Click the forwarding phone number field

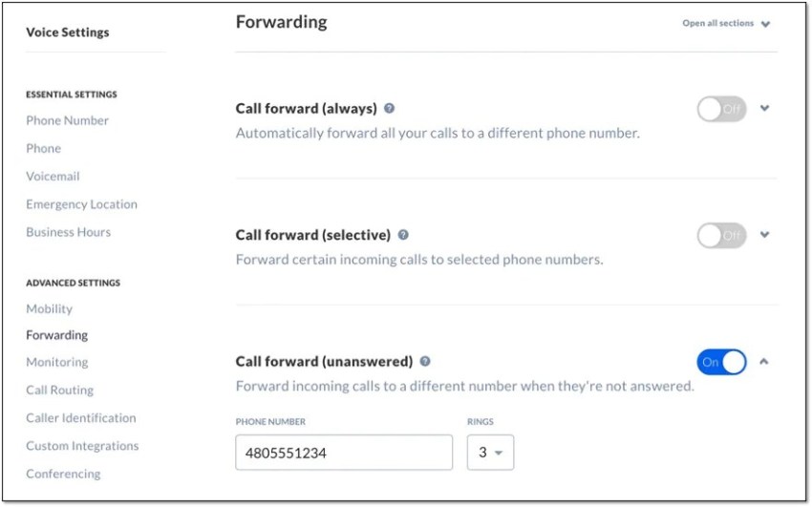click(344, 453)
